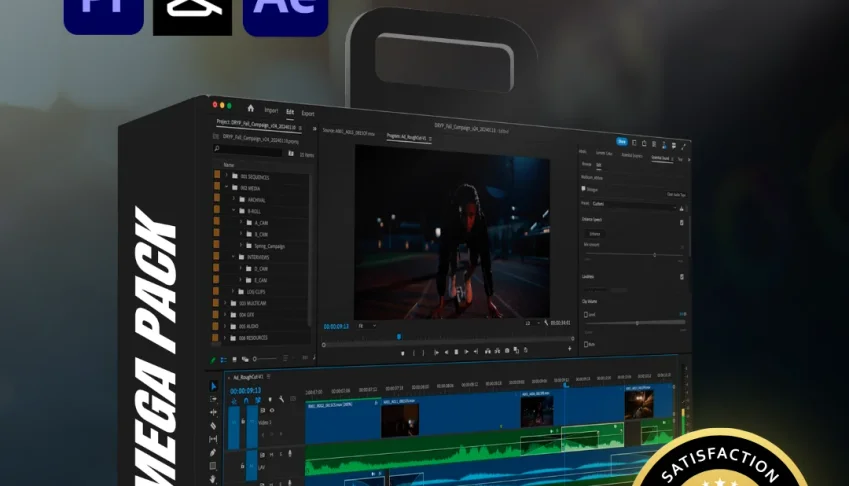849x486 pixels.
Task: Click the green pencil icon in project footer
Action: (x=213, y=359)
